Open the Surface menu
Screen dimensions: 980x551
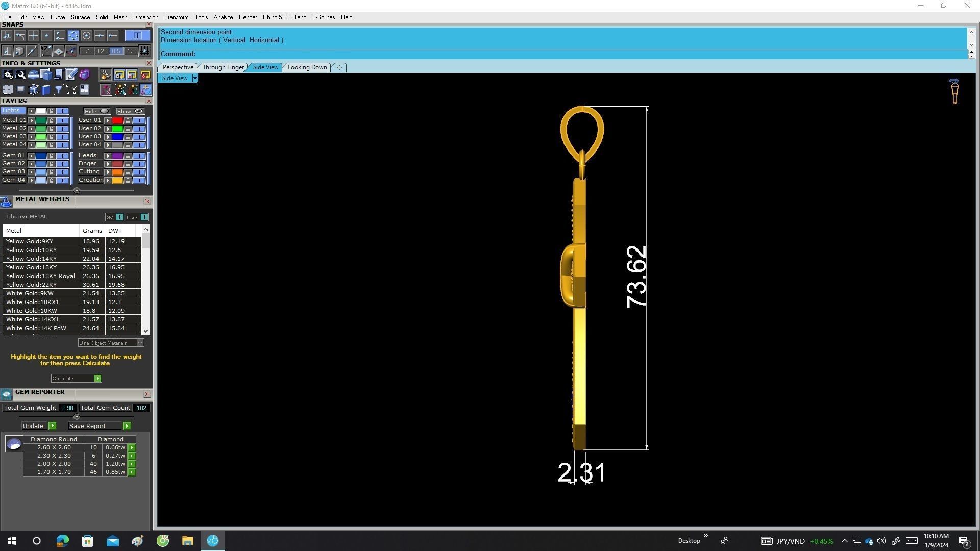tap(80, 17)
